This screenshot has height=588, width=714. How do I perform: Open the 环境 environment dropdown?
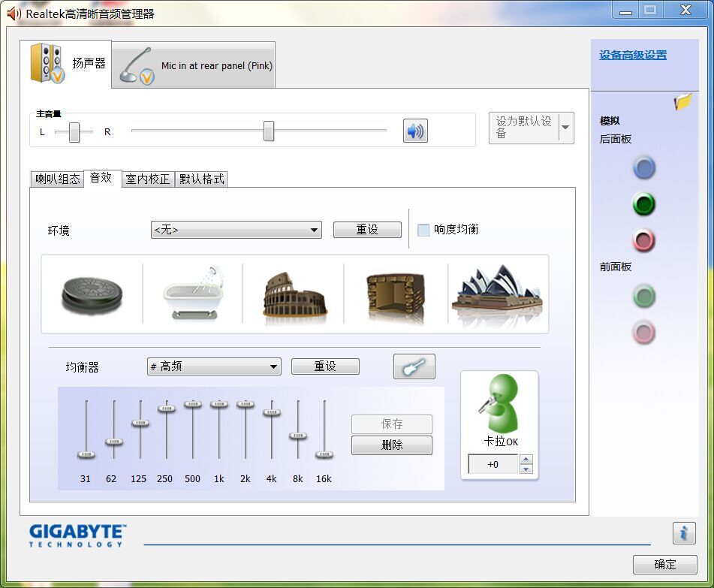pyautogui.click(x=236, y=230)
